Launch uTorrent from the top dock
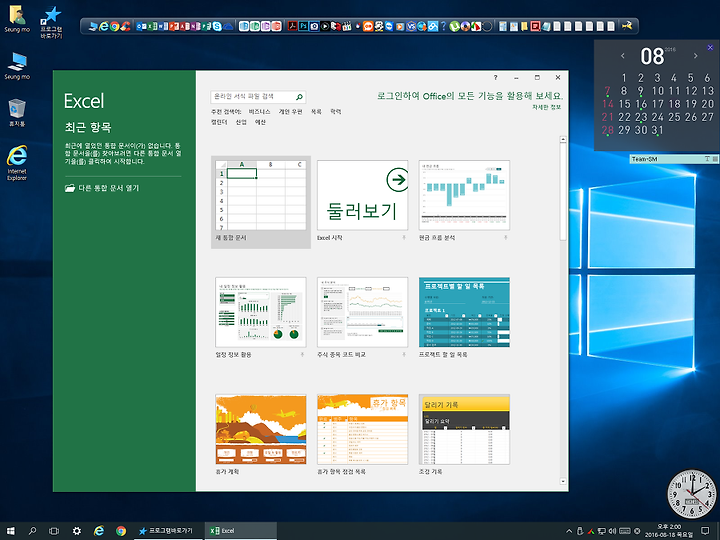Viewport: 720px width, 540px height. [x=454, y=26]
